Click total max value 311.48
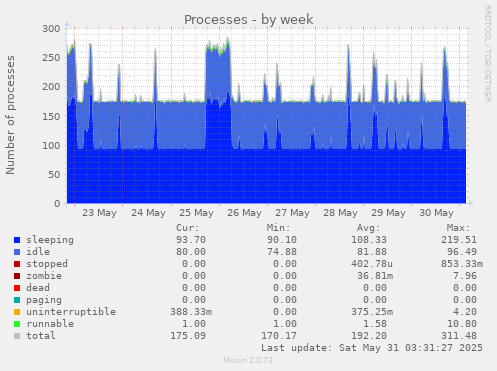This screenshot has height=371, width=497. coord(459,336)
